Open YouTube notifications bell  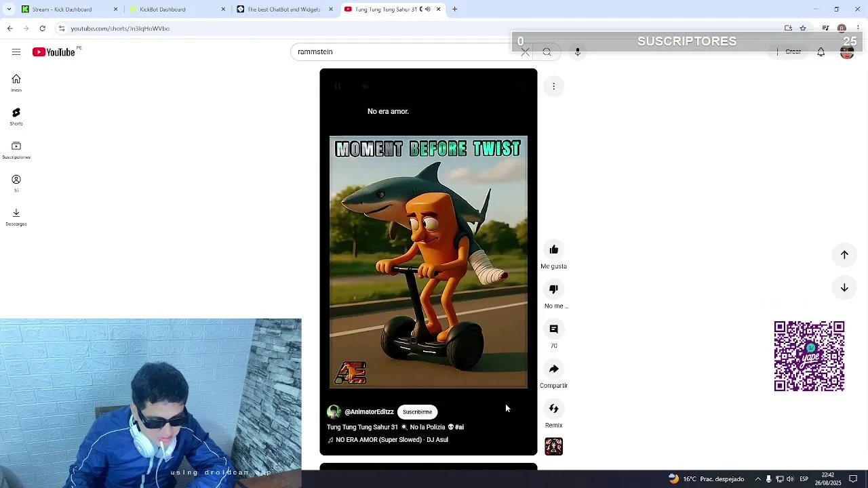(x=821, y=52)
